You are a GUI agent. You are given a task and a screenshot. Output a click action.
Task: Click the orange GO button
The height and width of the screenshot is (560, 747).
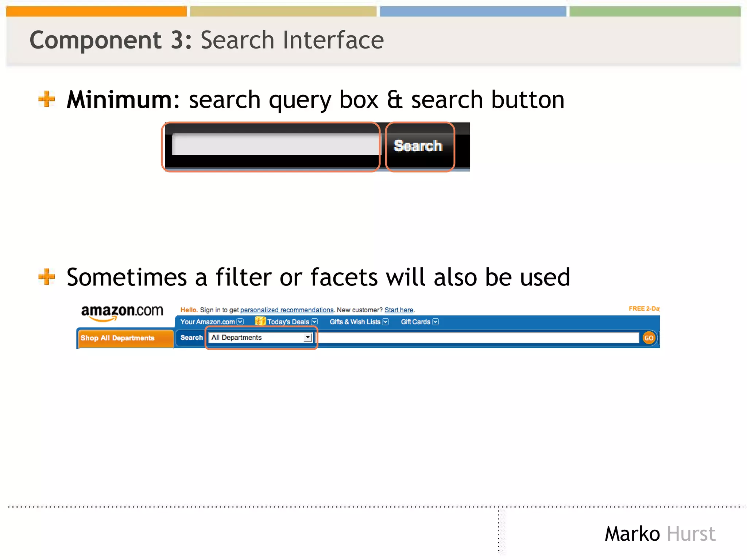[649, 338]
